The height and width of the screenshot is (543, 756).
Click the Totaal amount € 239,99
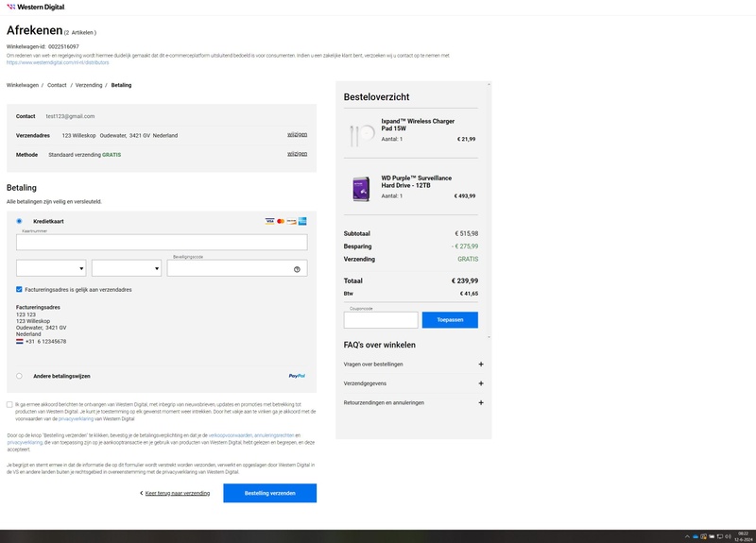click(465, 280)
